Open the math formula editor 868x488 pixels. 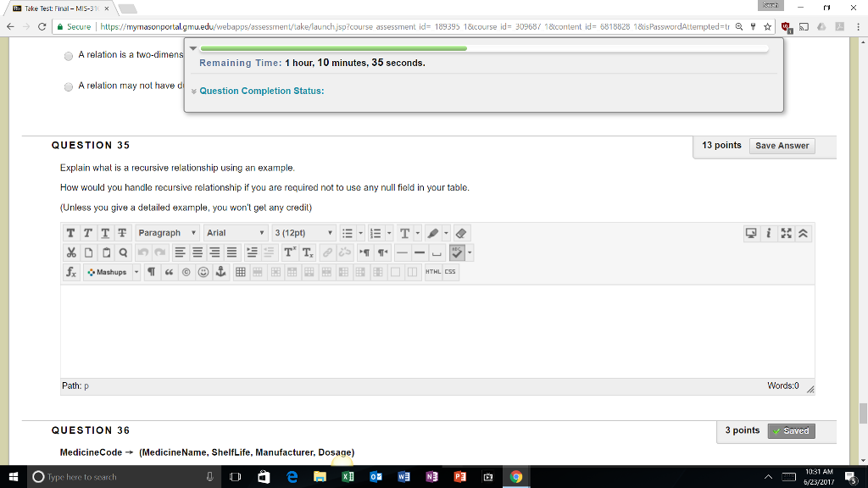70,272
